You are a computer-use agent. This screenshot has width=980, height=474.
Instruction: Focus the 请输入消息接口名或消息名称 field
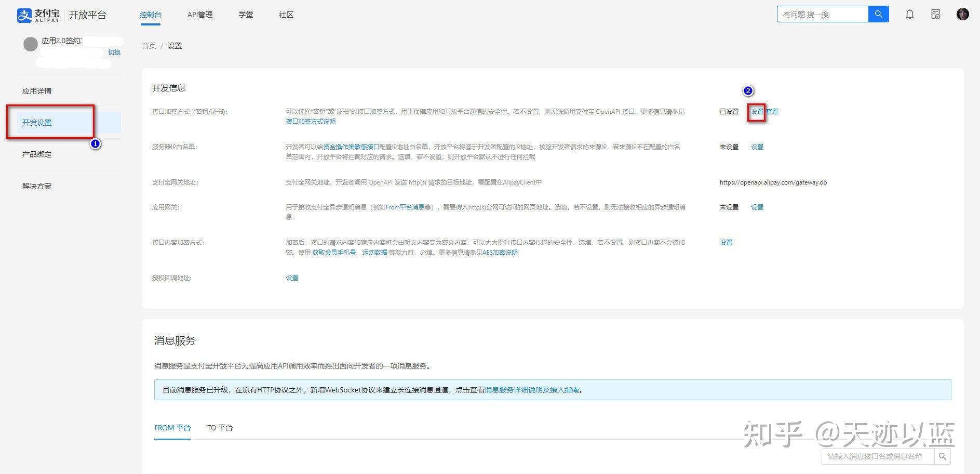click(x=878, y=456)
